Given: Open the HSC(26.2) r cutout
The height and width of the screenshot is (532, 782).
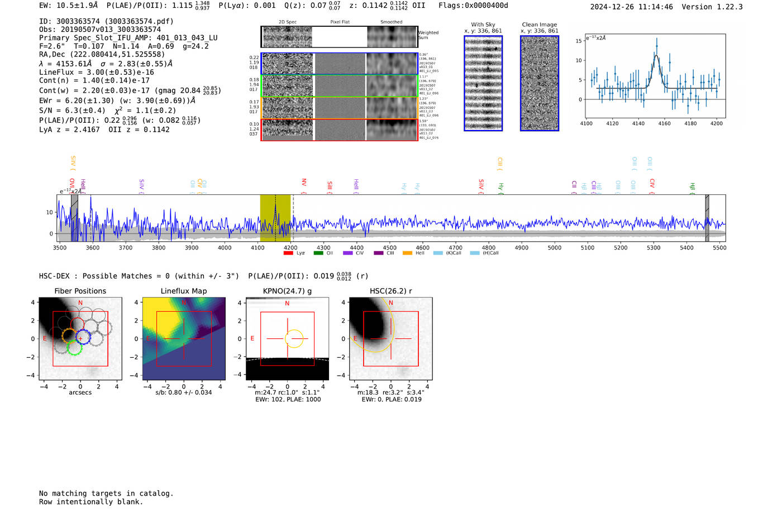Looking at the screenshot, I should [390, 338].
